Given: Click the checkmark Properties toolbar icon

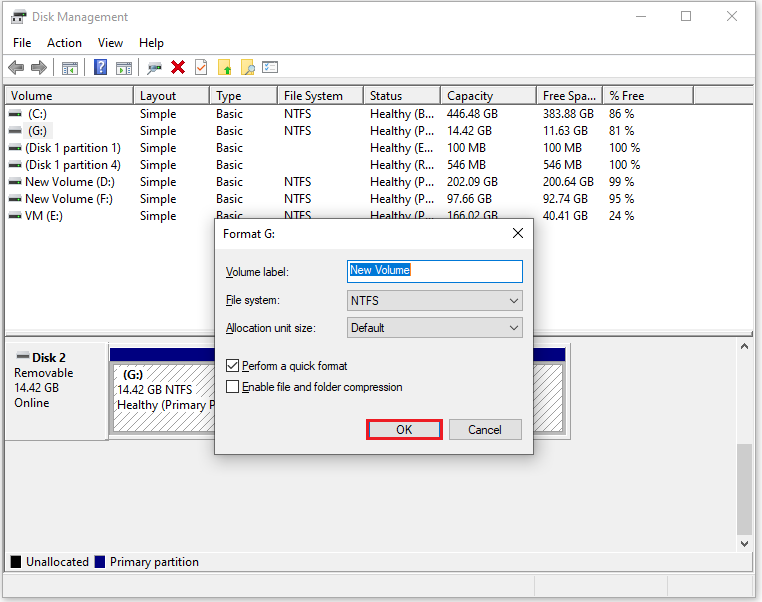Looking at the screenshot, I should pyautogui.click(x=201, y=67).
